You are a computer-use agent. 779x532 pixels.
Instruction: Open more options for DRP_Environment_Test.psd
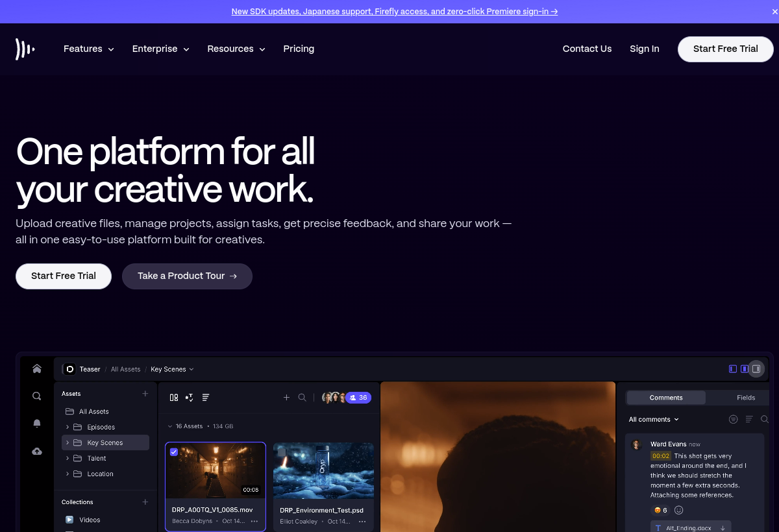click(x=362, y=521)
